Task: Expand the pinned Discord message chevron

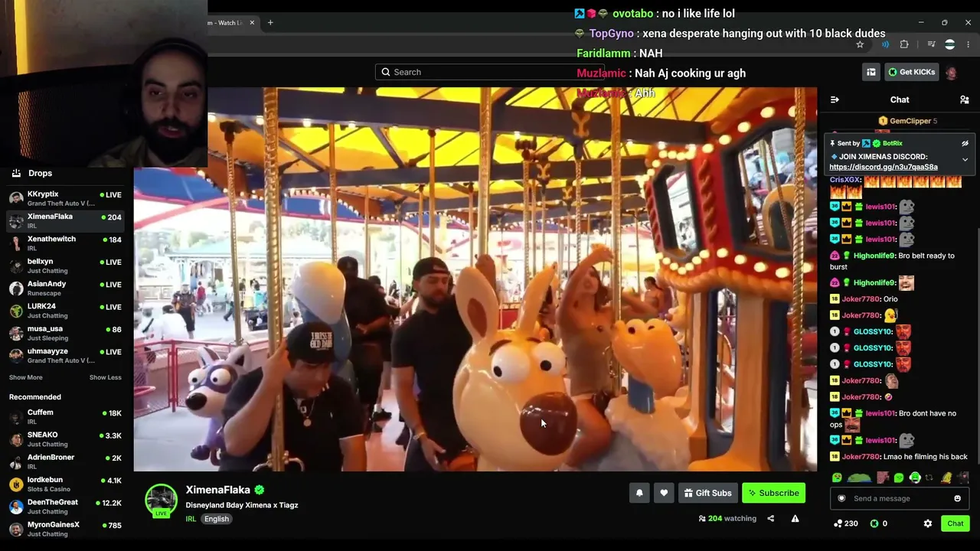Action: click(965, 160)
